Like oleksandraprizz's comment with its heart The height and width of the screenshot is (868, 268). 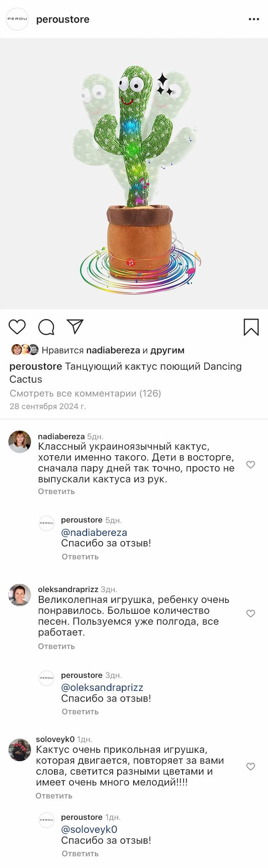tap(250, 613)
